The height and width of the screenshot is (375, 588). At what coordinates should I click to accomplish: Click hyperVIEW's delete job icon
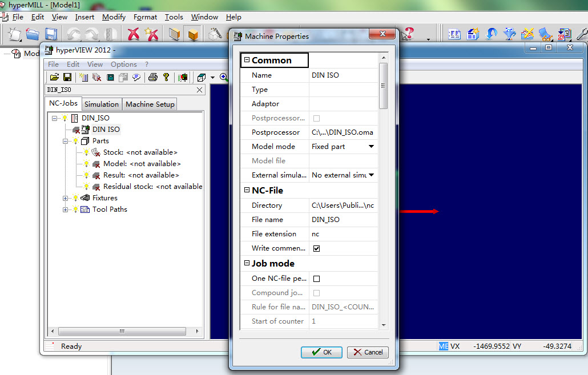96,77
